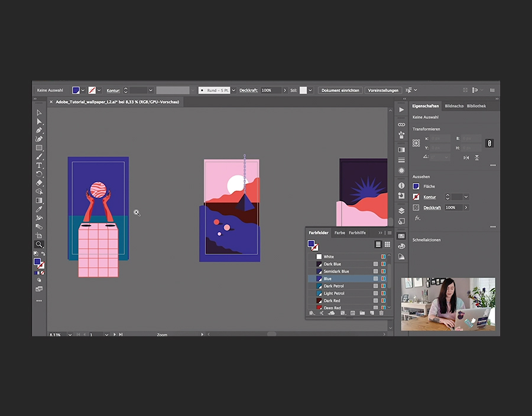Screen dimensions: 532x416
Task: Select the Pen tool
Action: point(39,130)
